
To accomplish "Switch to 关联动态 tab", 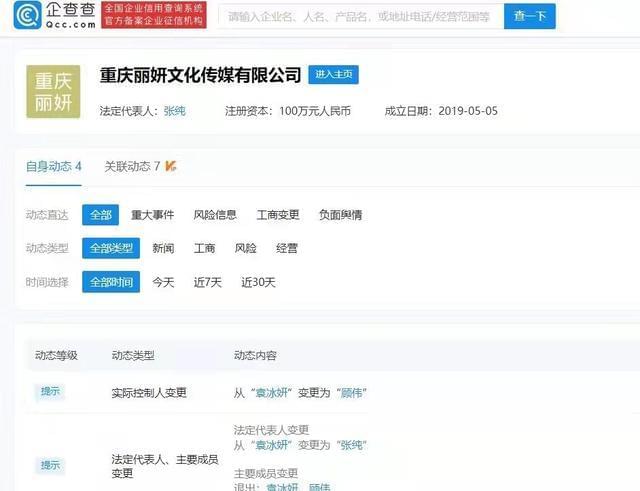I will [132, 166].
